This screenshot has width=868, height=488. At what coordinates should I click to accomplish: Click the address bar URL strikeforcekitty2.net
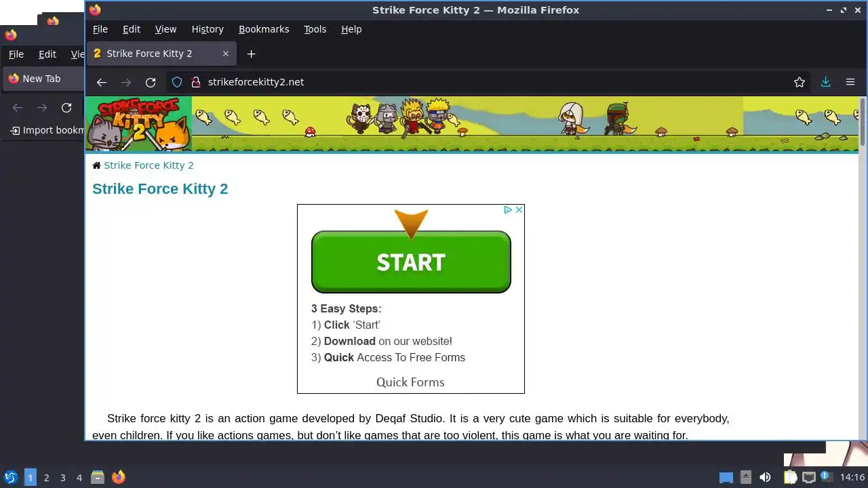click(x=256, y=82)
